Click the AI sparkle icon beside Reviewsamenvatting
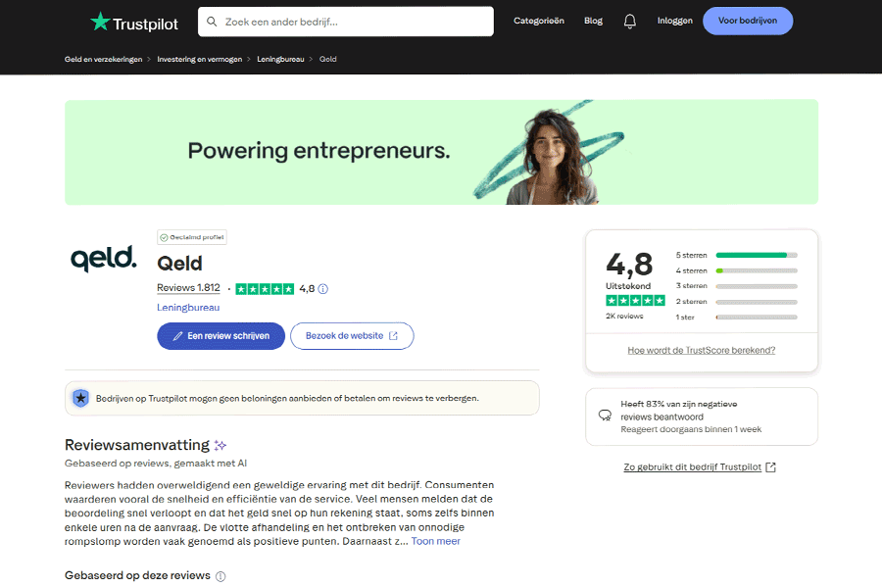 pyautogui.click(x=220, y=445)
